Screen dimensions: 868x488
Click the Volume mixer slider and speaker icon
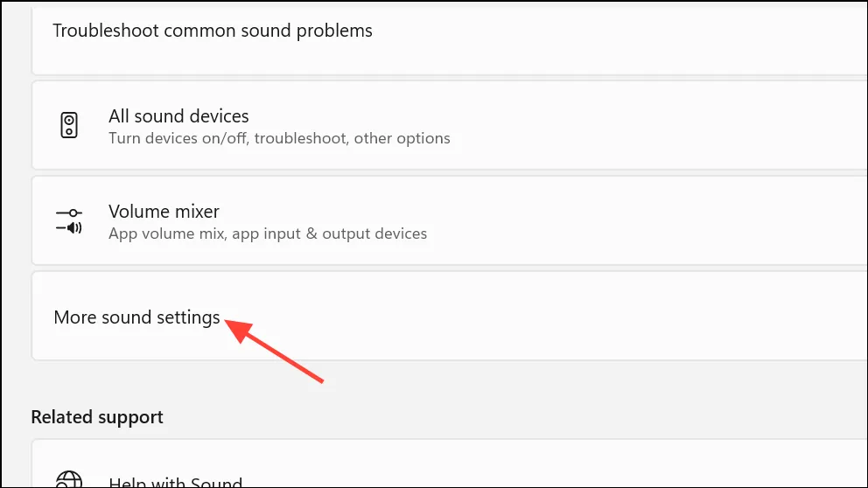(x=69, y=220)
